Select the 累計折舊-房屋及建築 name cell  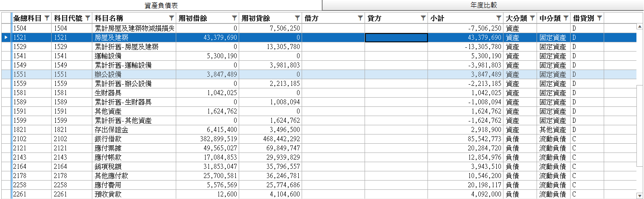coord(135,47)
